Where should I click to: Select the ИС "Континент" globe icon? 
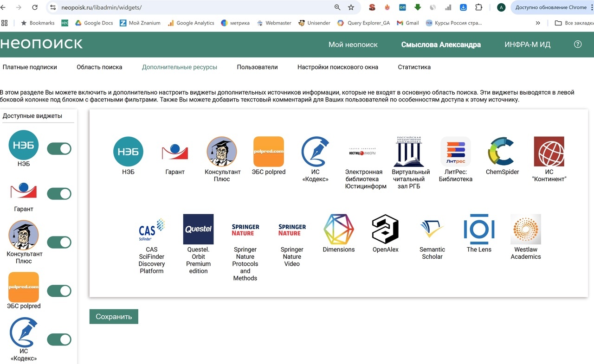(x=549, y=152)
